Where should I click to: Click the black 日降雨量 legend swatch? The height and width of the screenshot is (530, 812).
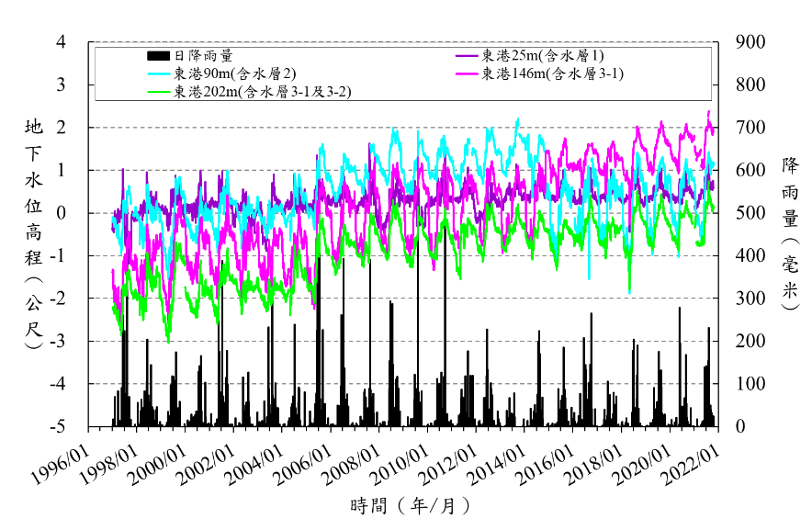click(x=158, y=56)
